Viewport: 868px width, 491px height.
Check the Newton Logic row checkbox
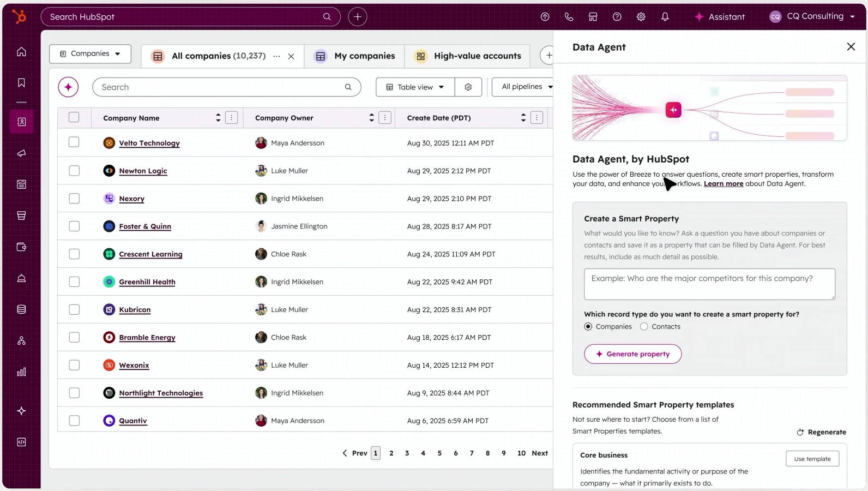pyautogui.click(x=74, y=171)
